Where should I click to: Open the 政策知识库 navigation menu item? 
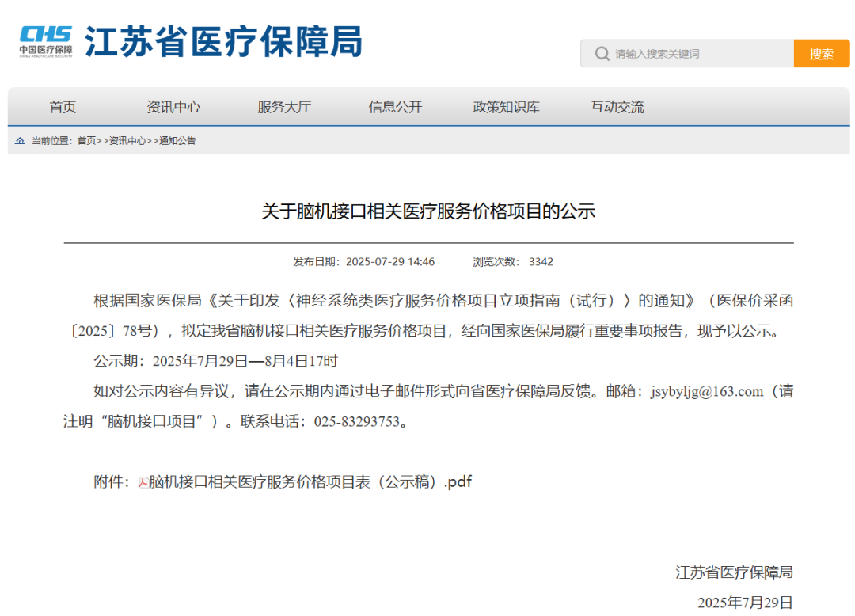[504, 107]
